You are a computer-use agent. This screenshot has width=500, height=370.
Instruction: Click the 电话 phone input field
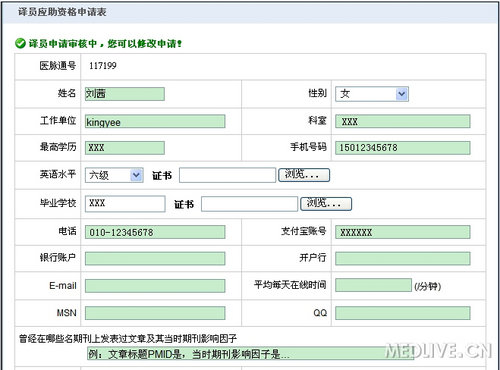pyautogui.click(x=155, y=232)
